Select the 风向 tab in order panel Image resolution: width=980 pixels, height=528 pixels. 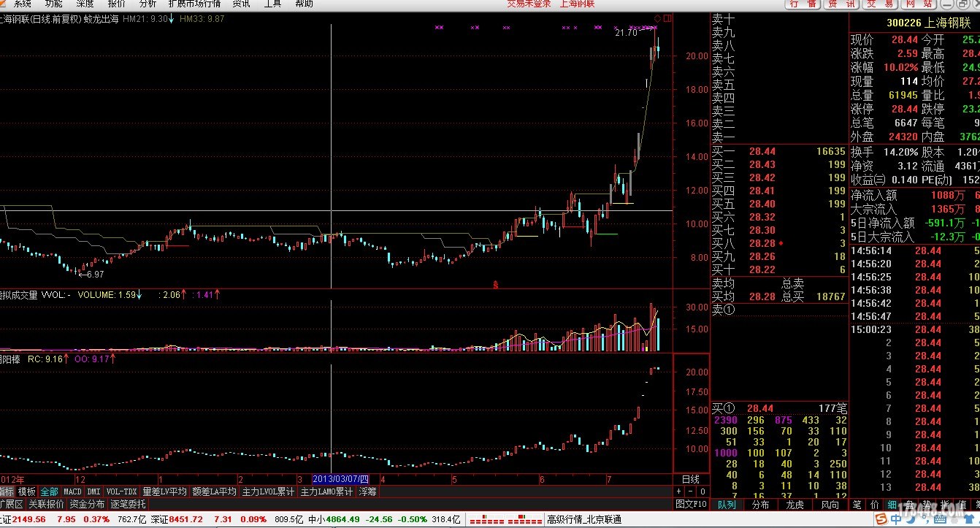[x=830, y=504]
